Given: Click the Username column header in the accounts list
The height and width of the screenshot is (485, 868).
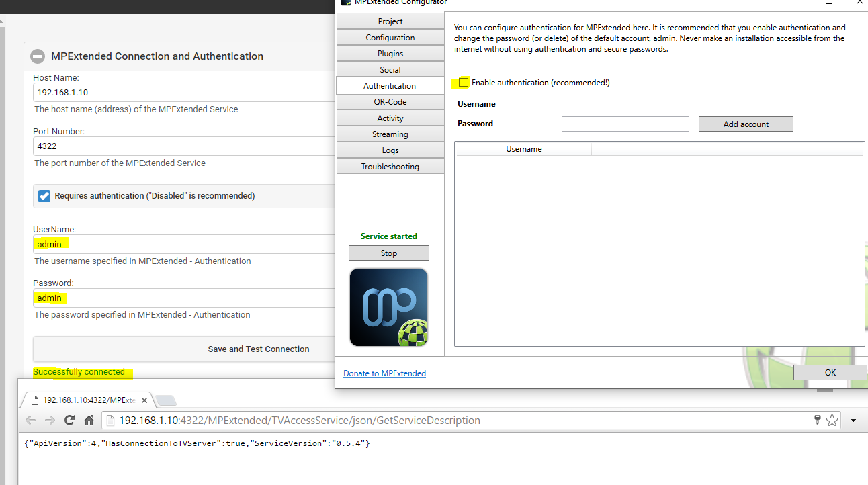Looking at the screenshot, I should [524, 149].
